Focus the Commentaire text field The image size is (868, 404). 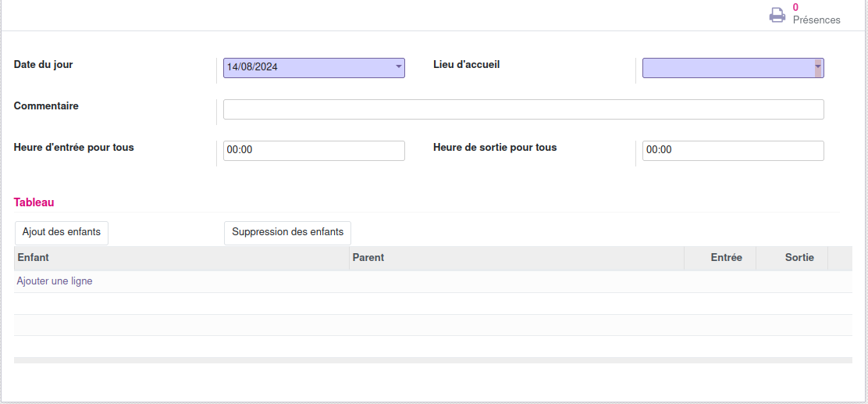tap(523, 109)
